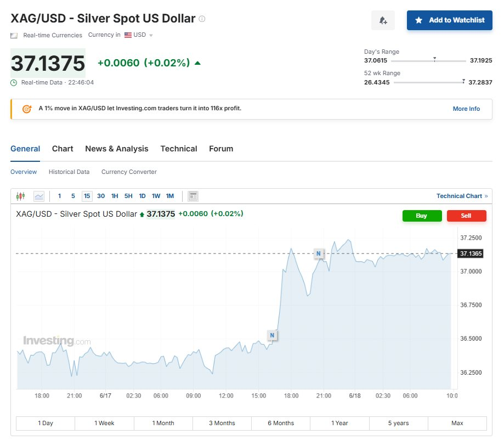Set chart range to 5 years
This screenshot has width=504, height=446.
pyautogui.click(x=399, y=423)
